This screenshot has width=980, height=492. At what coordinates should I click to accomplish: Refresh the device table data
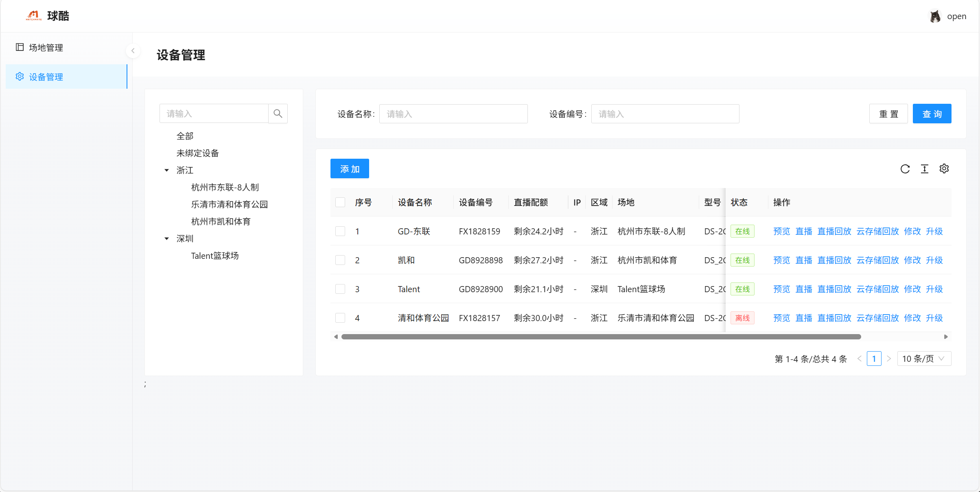(905, 168)
